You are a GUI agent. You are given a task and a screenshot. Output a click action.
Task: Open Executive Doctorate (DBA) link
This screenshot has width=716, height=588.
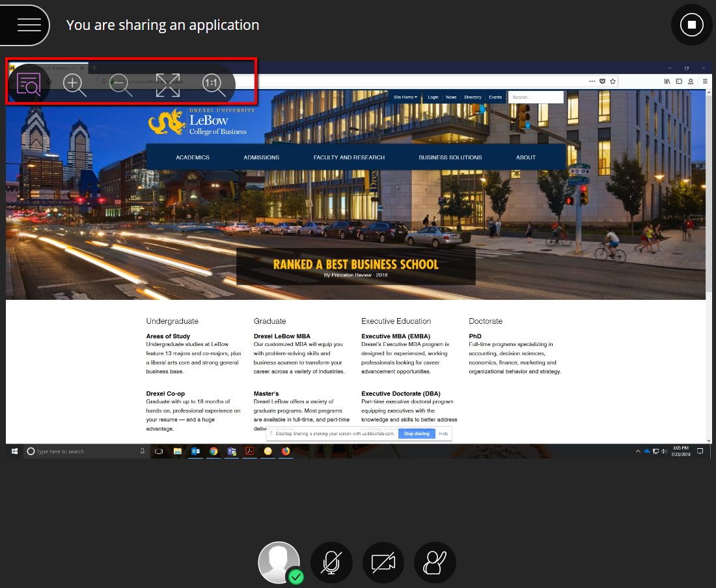(x=401, y=394)
